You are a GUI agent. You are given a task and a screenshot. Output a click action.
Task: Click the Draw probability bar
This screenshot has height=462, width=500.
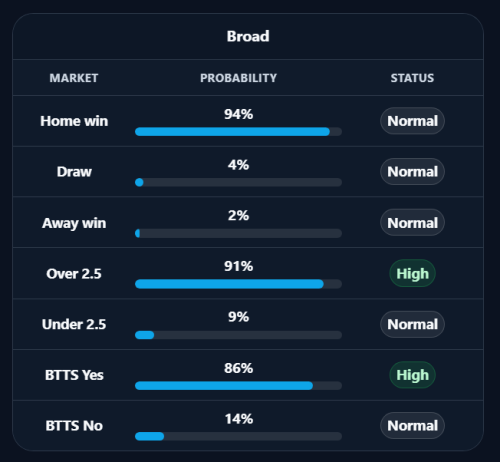pyautogui.click(x=238, y=182)
